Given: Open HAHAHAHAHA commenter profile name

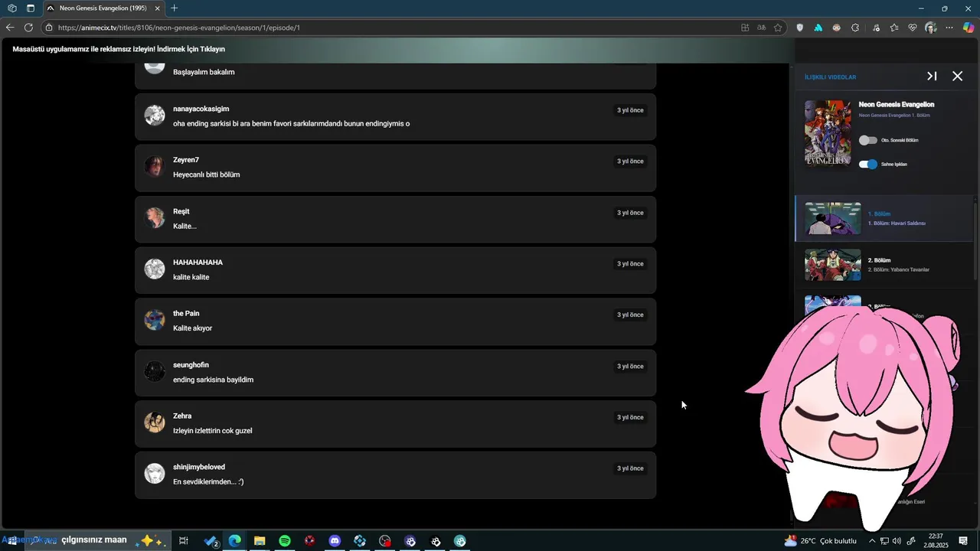Looking at the screenshot, I should [198, 262].
